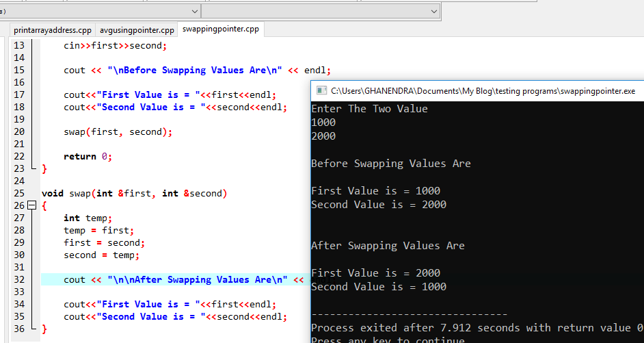Click 'First Value is' cout on line 17
The width and height of the screenshot is (644, 343).
pyautogui.click(x=170, y=94)
